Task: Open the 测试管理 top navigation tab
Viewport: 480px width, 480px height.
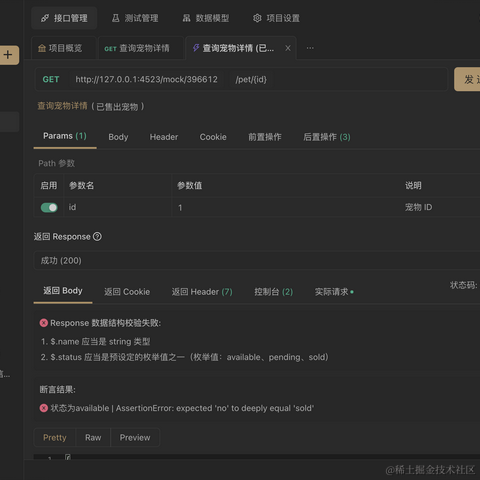Action: (135, 18)
